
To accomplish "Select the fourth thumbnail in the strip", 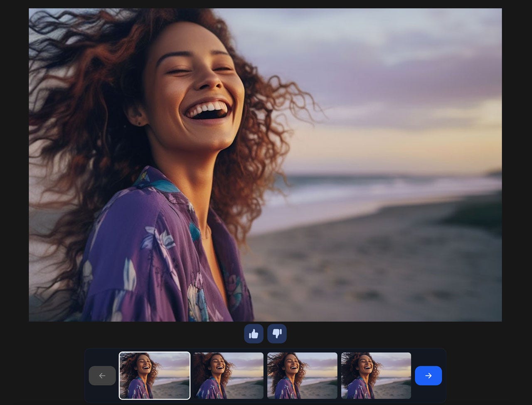I will (376, 375).
